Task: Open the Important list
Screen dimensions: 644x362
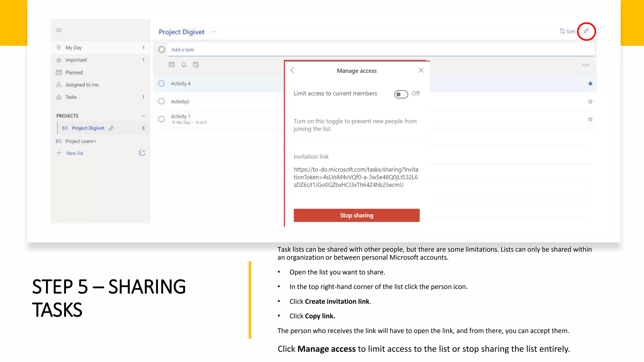Action: point(100,60)
